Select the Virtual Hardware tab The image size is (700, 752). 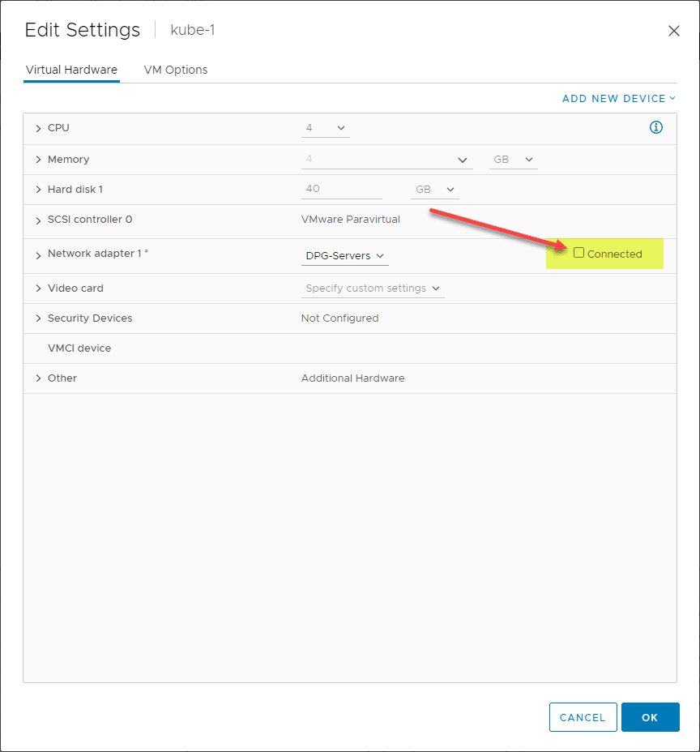[x=71, y=70]
